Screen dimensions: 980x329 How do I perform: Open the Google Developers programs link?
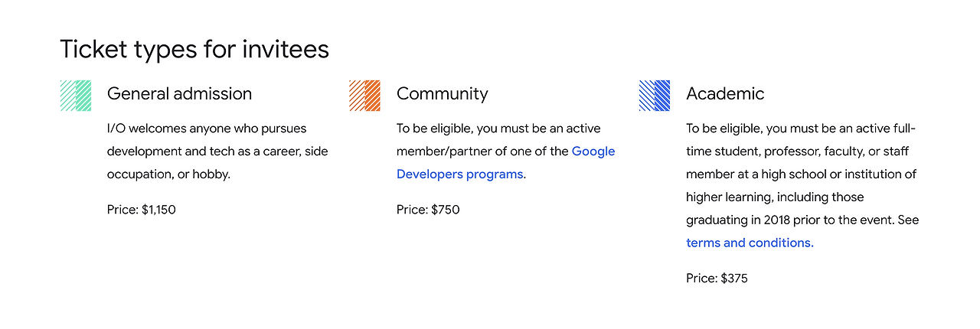(x=506, y=163)
